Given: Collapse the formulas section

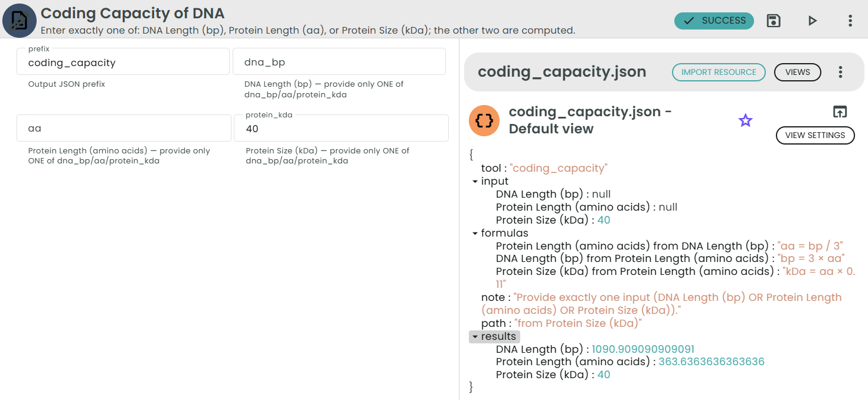Looking at the screenshot, I should tap(476, 232).
